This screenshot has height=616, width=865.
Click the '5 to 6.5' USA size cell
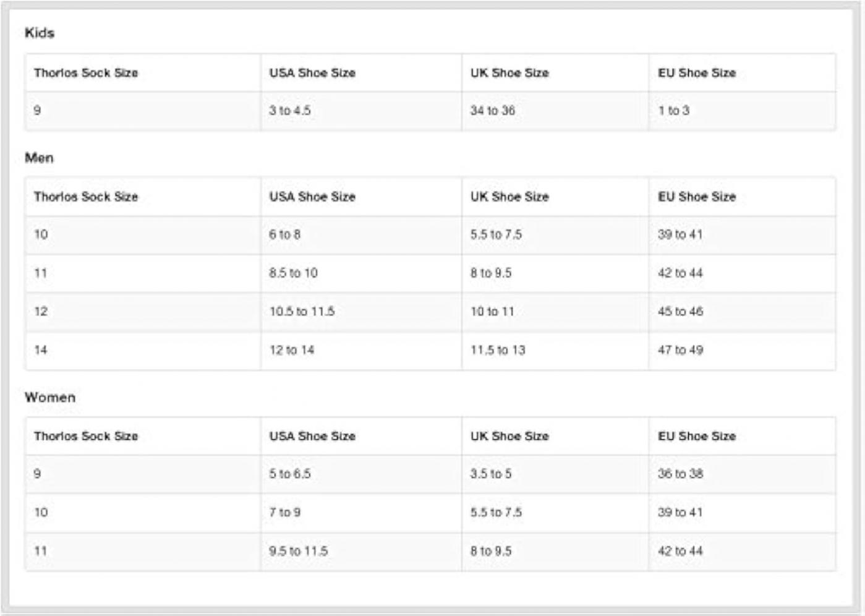click(290, 474)
